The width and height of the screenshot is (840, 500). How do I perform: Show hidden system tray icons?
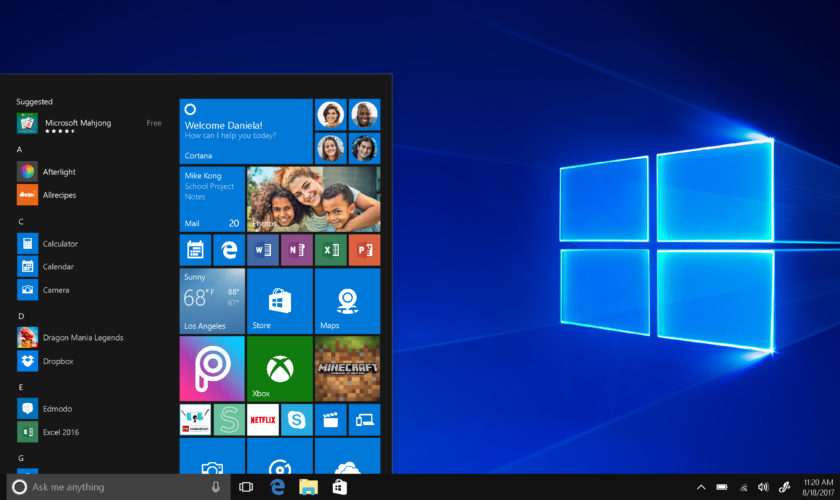[x=701, y=487]
